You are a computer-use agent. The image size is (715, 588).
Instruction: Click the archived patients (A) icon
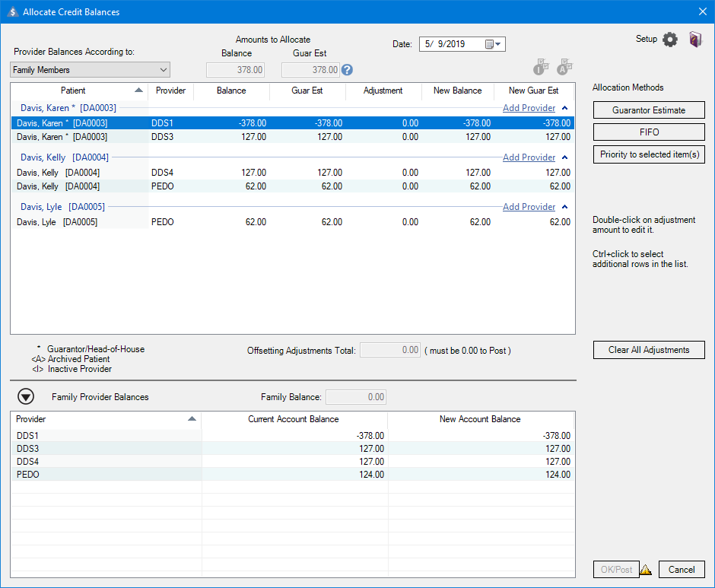[x=564, y=68]
